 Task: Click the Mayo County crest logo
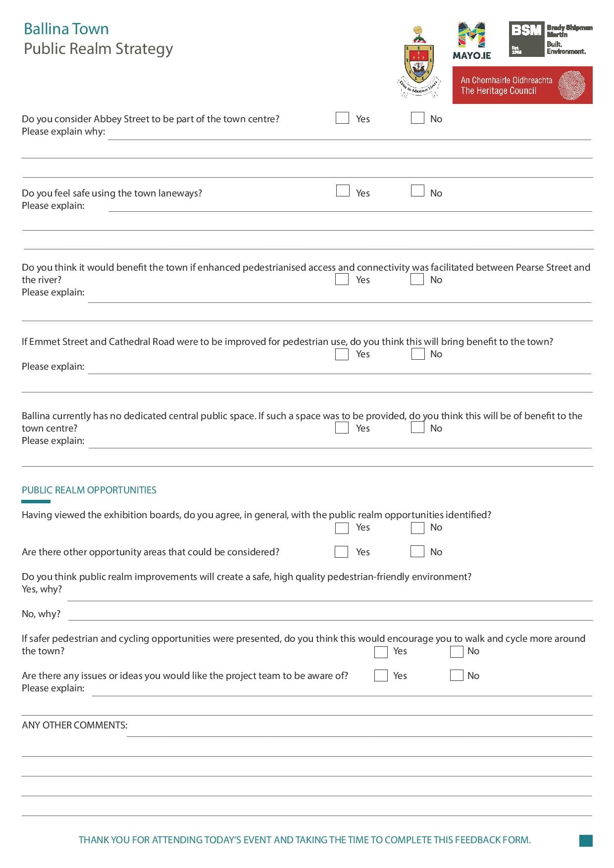(419, 61)
